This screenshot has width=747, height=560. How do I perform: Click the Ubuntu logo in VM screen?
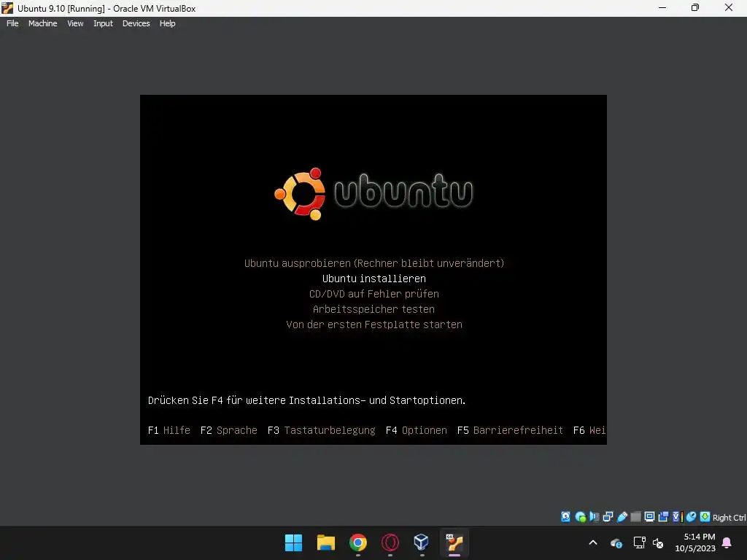coord(373,193)
